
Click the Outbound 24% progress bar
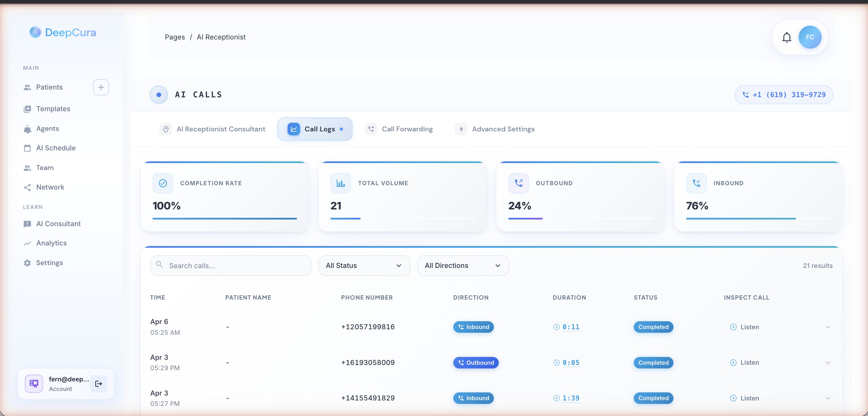tap(580, 219)
